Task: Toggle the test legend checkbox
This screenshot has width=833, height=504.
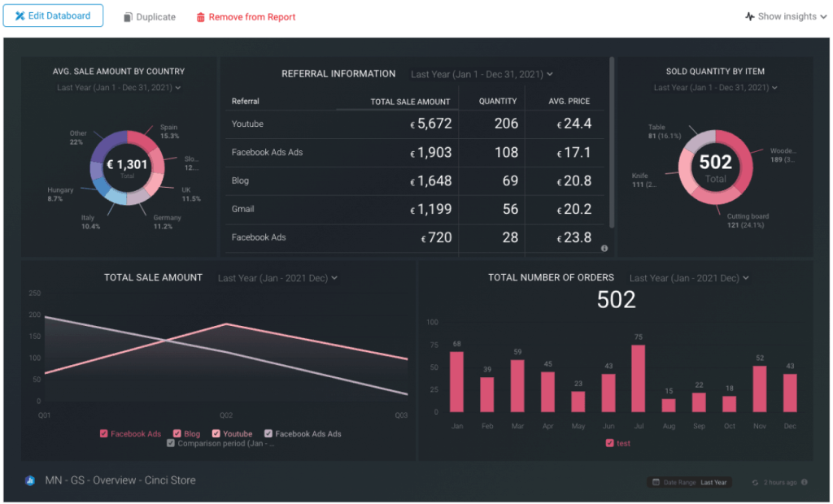Action: 609,444
